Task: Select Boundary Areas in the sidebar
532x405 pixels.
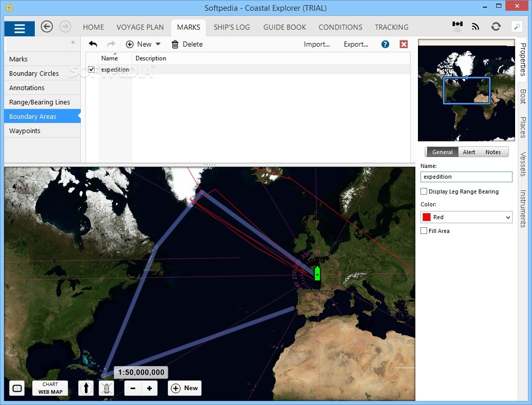Action: click(x=42, y=116)
